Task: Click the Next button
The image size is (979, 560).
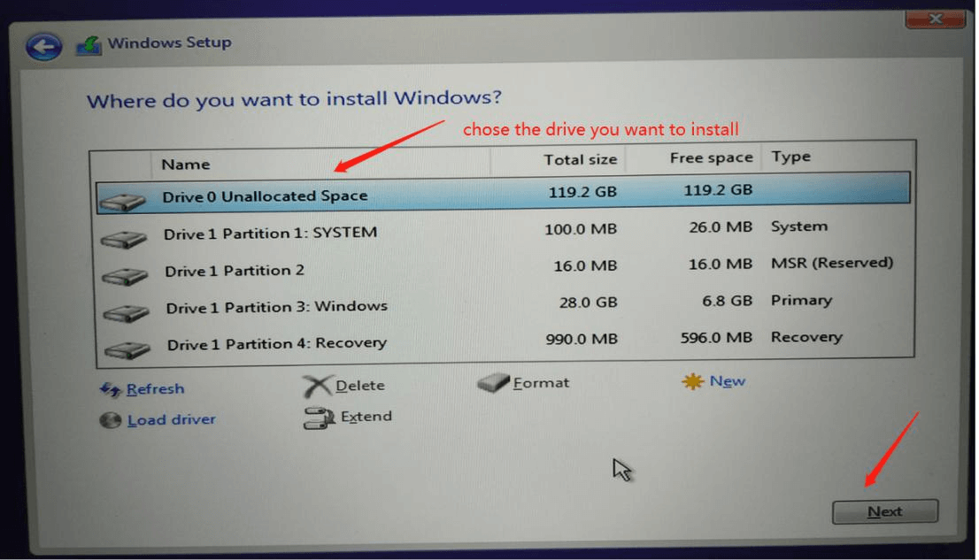Action: (x=884, y=511)
